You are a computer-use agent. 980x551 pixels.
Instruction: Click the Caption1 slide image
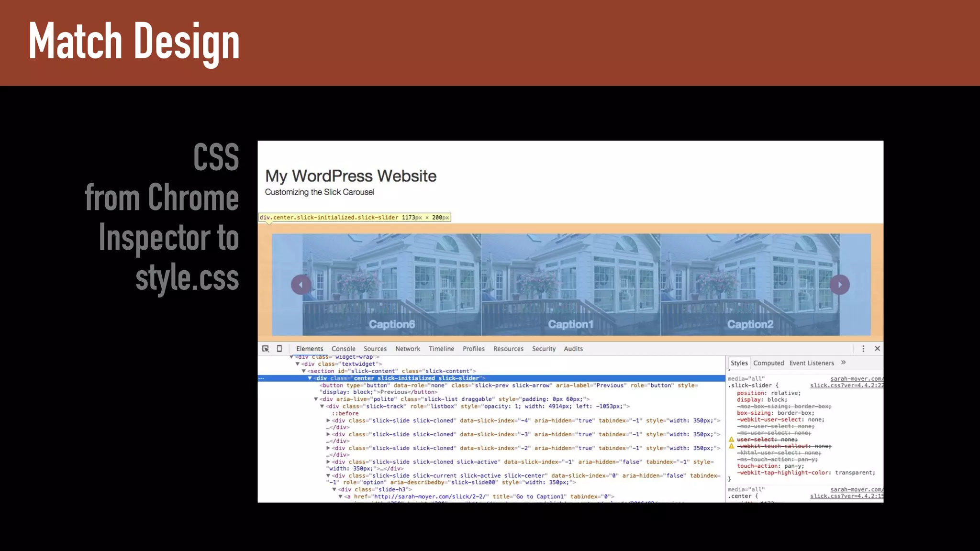[571, 285]
